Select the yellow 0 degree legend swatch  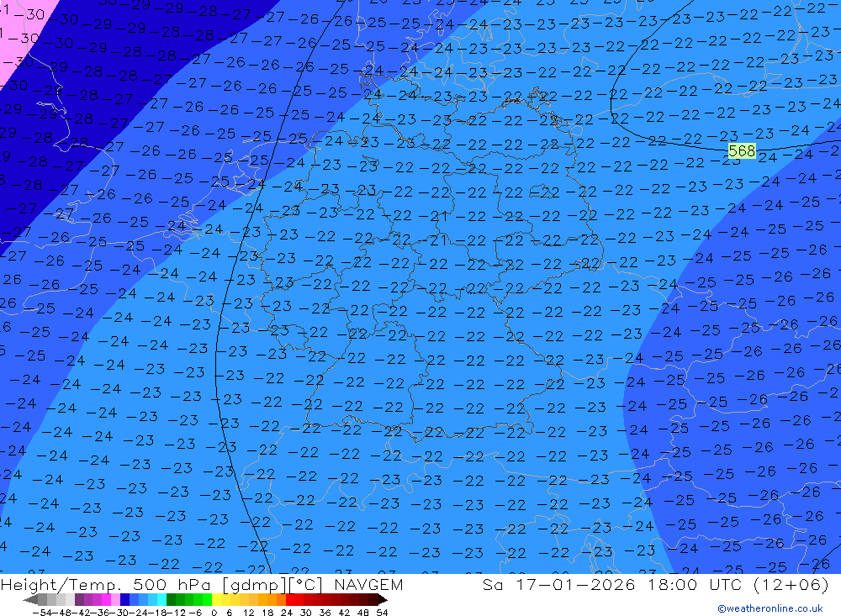pyautogui.click(x=217, y=599)
